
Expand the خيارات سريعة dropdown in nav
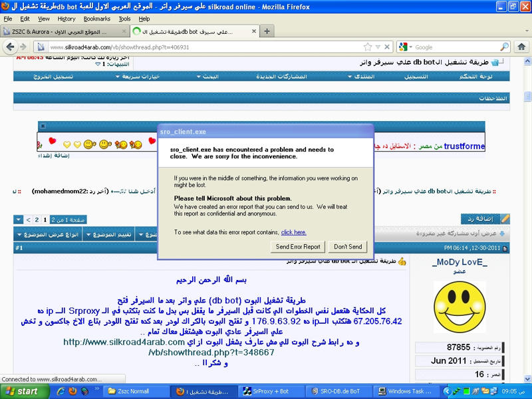pyautogui.click(x=138, y=76)
